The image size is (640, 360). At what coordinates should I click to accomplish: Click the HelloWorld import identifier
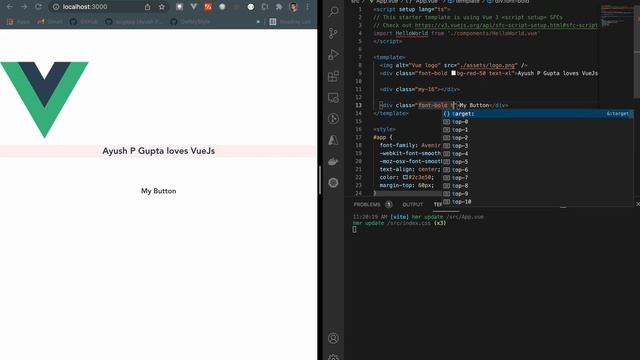coord(411,33)
